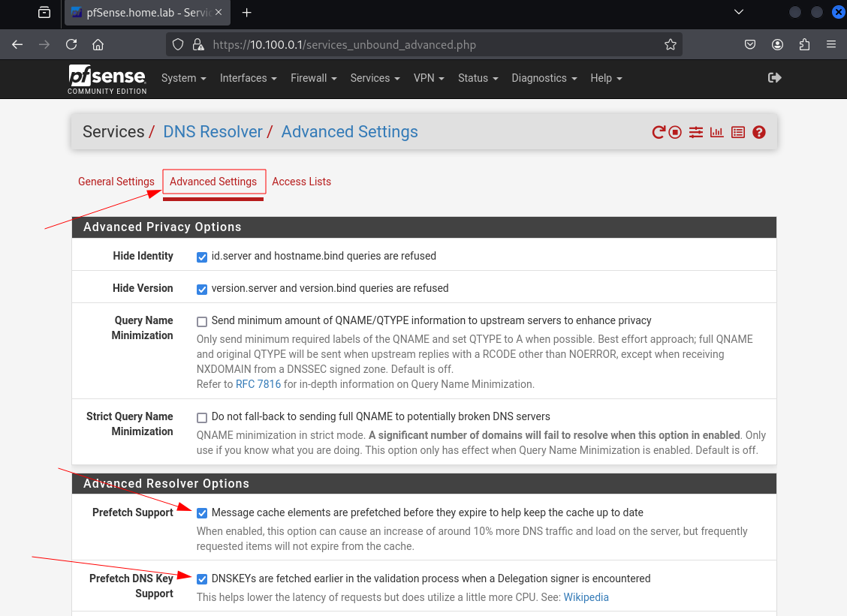Screen dimensions: 847x616
Task: Toggle the Hide Identity checkbox
Action: pos(202,257)
